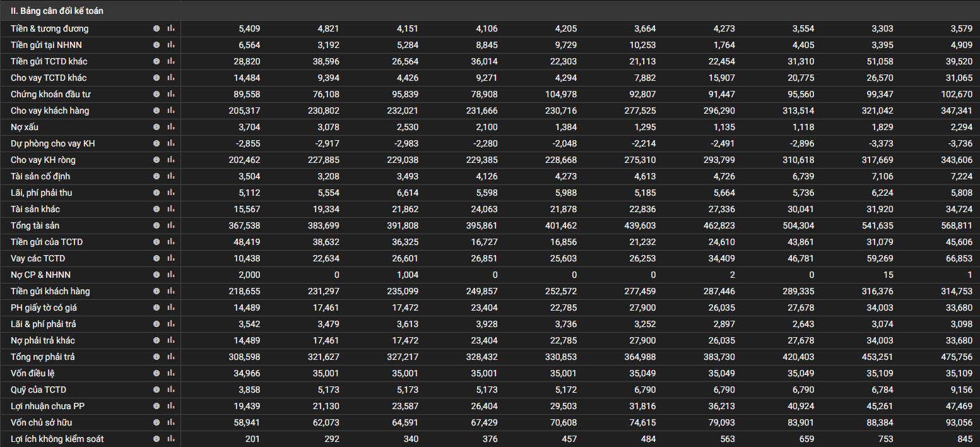The height and width of the screenshot is (447, 980).
Task: Show bar chart for Dự phòng cho vay KH
Action: pyautogui.click(x=171, y=143)
